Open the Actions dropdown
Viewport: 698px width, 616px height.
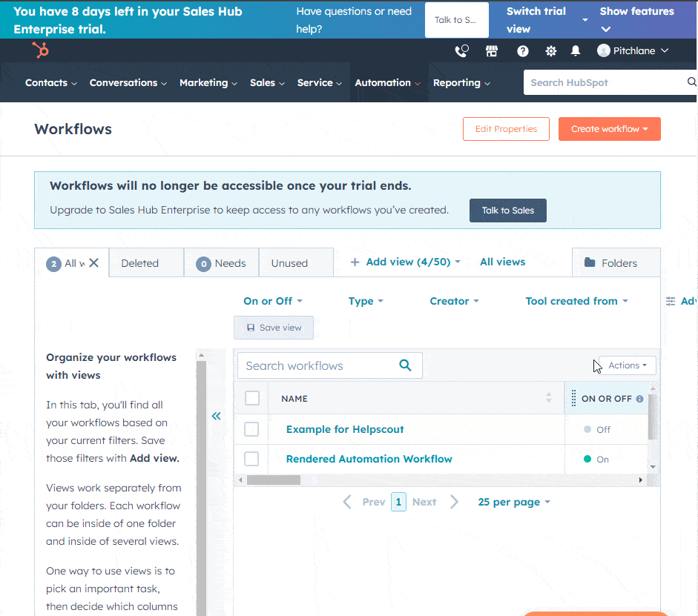tap(627, 365)
